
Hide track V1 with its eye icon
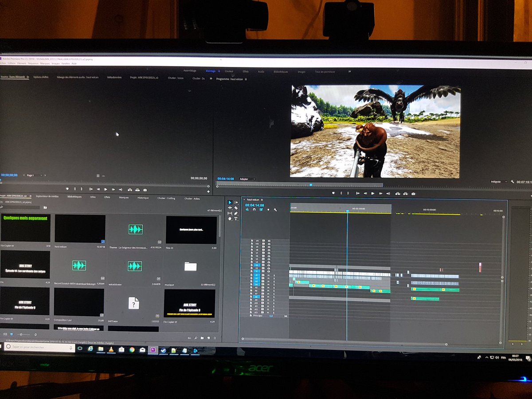[269, 271]
